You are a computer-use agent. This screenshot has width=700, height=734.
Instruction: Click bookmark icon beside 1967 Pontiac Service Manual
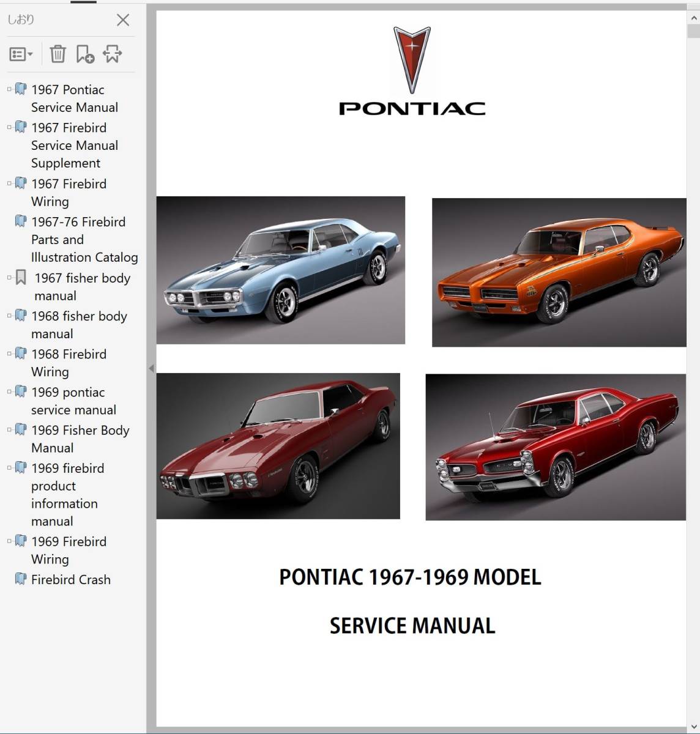click(x=21, y=89)
